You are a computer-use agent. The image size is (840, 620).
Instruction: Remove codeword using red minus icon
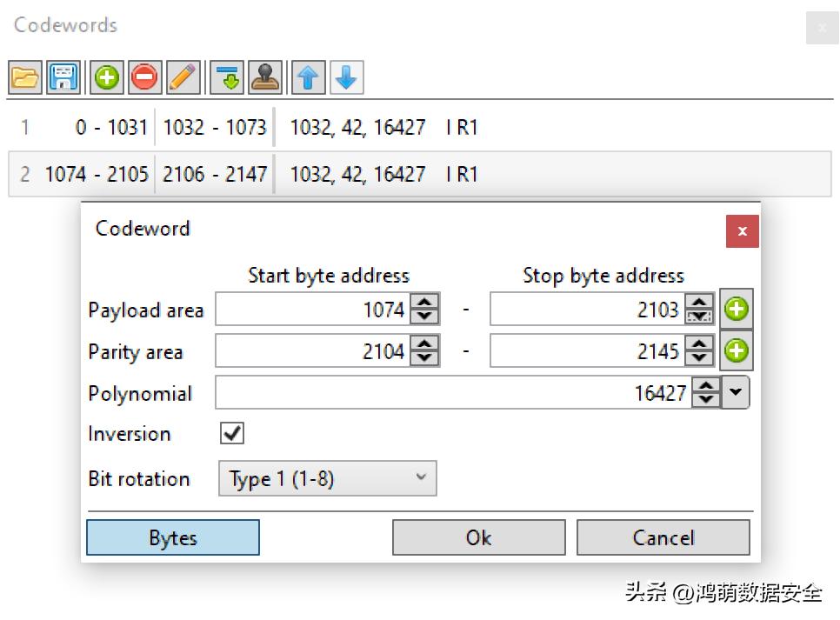(144, 77)
